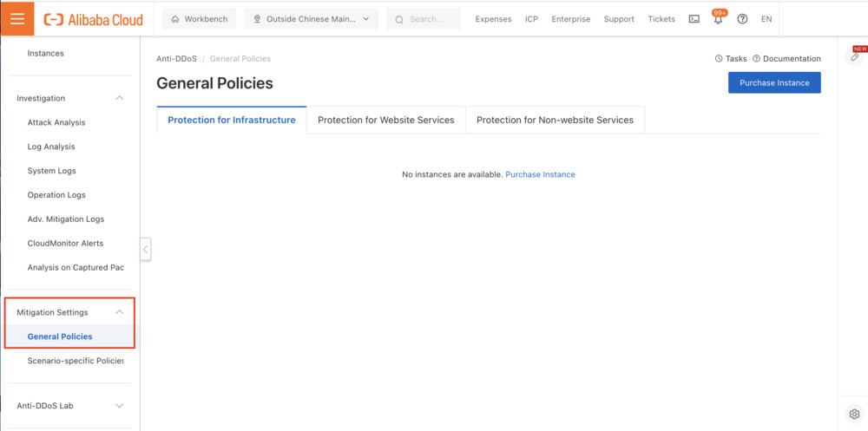The width and height of the screenshot is (868, 431).
Task: Open System Logs in the sidebar
Action: coord(51,171)
